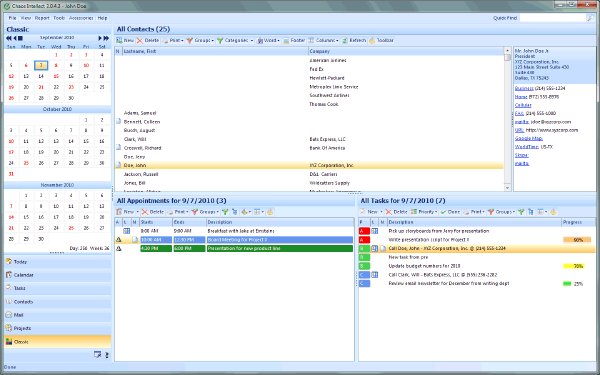Open the Report menu
The height and width of the screenshot is (375, 600).
(42, 18)
